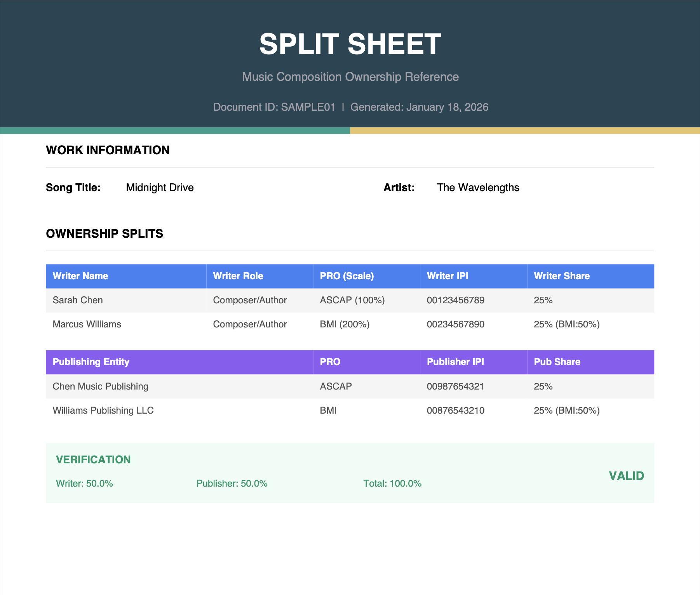Click the VALID verification status
Image resolution: width=700 pixels, height=595 pixels.
(626, 476)
